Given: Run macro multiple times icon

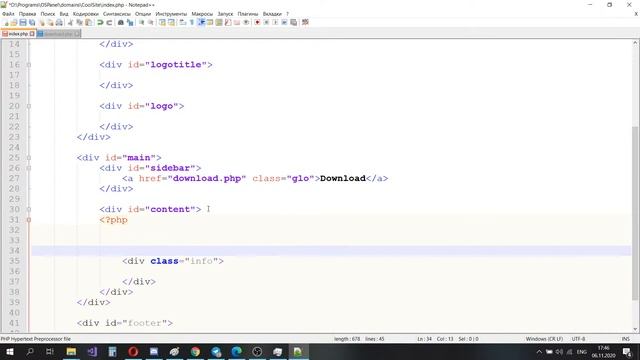Looking at the screenshot, I should point(284,22).
